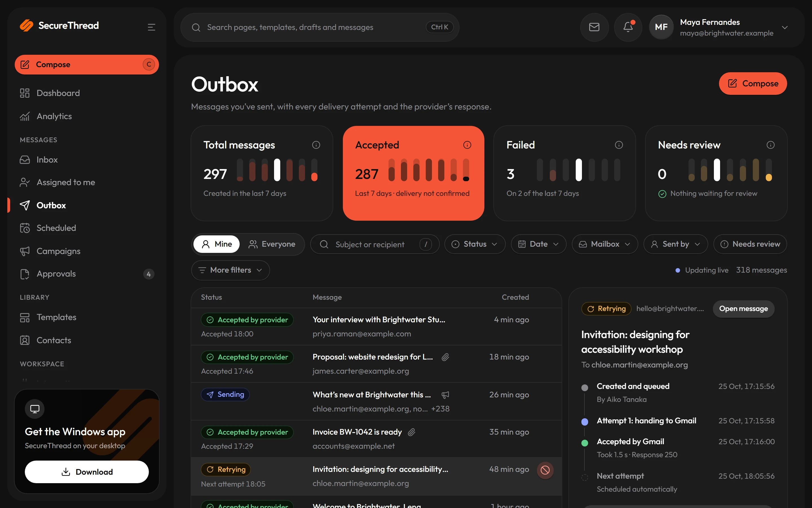
Task: Click the Created column header
Action: pyautogui.click(x=515, y=297)
